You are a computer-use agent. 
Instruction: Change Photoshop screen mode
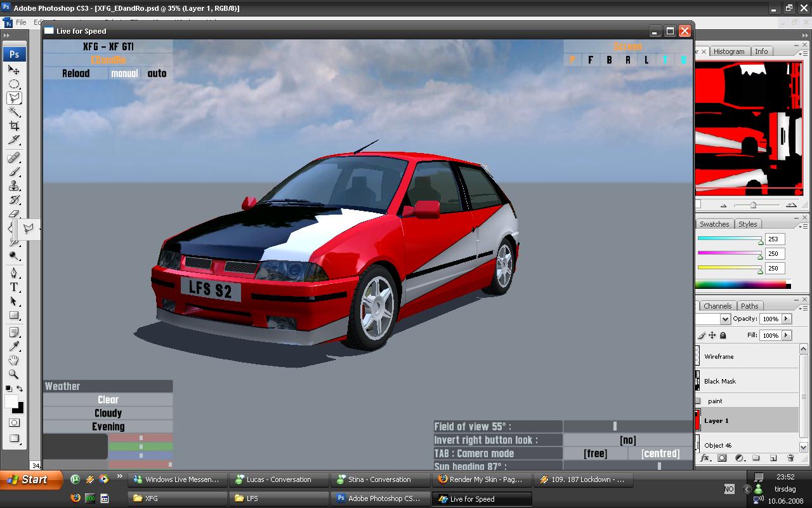click(x=14, y=439)
